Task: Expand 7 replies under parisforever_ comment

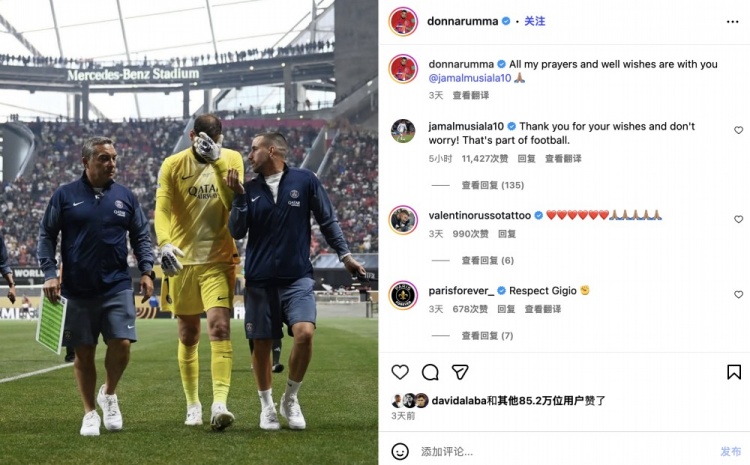Action: click(x=487, y=336)
